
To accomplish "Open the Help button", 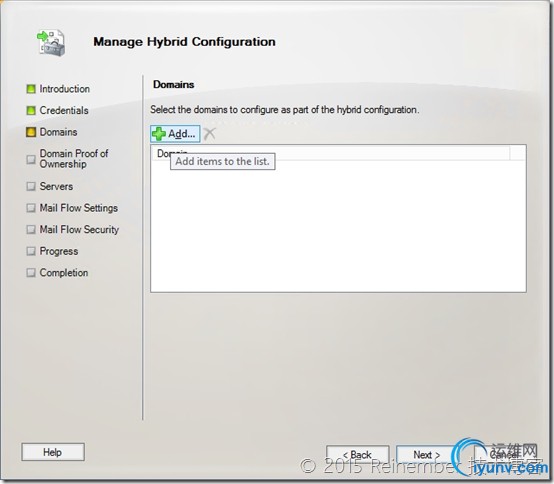I will pyautogui.click(x=53, y=452).
